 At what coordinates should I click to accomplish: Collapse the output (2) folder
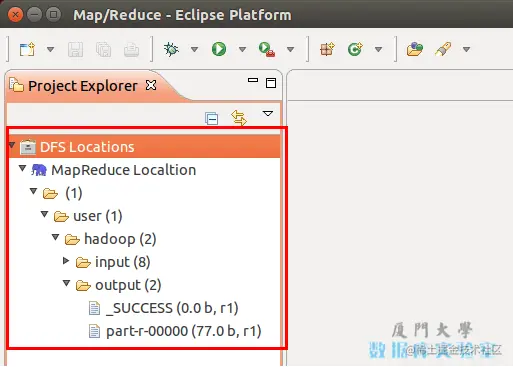point(66,283)
